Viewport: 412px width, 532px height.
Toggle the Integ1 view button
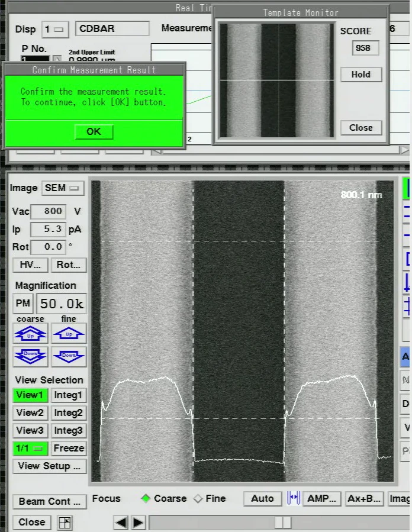pyautogui.click(x=69, y=395)
